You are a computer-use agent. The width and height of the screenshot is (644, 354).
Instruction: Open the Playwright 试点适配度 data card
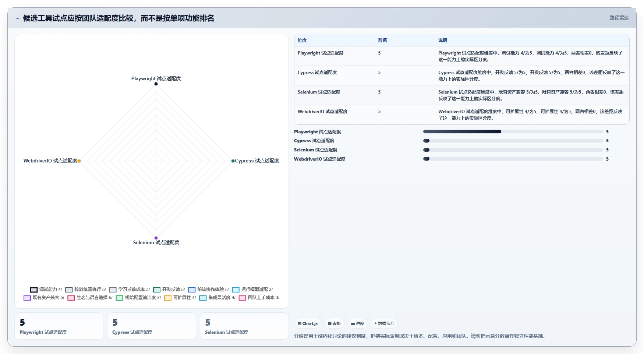pos(59,326)
